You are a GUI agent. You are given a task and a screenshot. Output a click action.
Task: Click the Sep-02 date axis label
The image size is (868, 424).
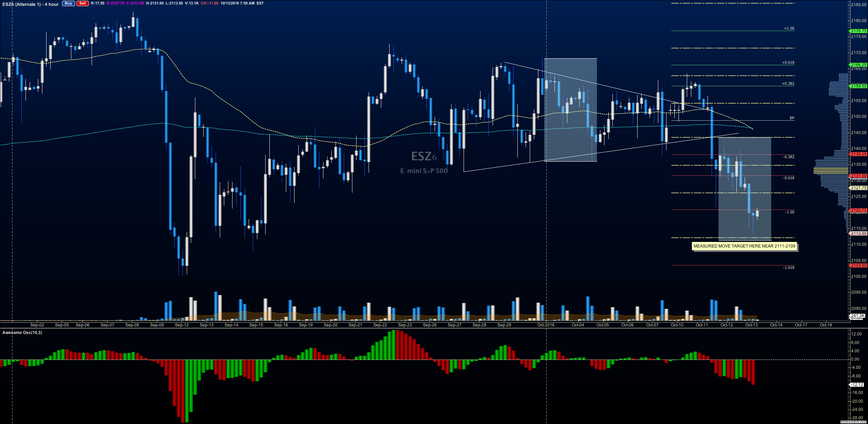coord(37,325)
